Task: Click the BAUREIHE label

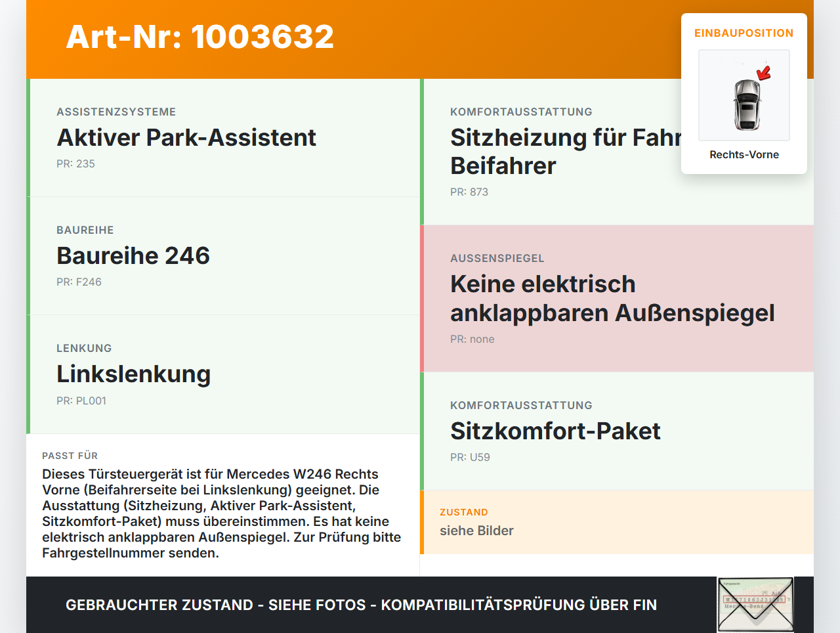Action: [85, 230]
